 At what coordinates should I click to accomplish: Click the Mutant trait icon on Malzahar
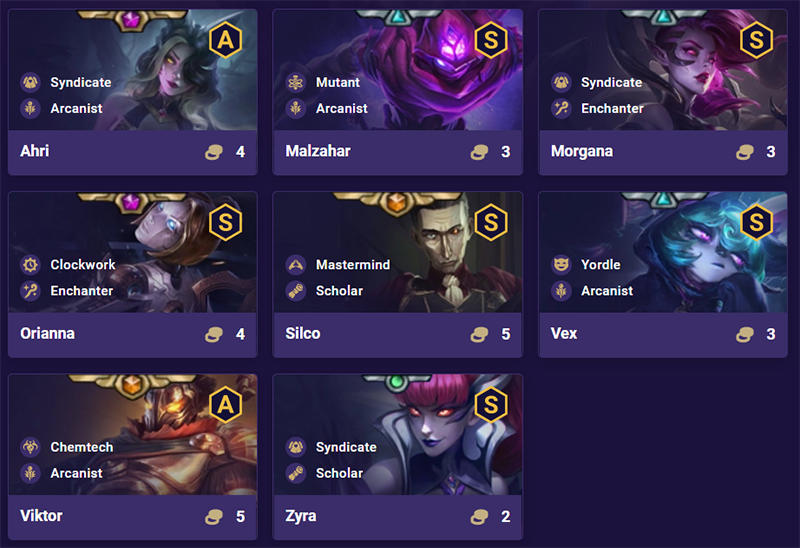pos(296,82)
